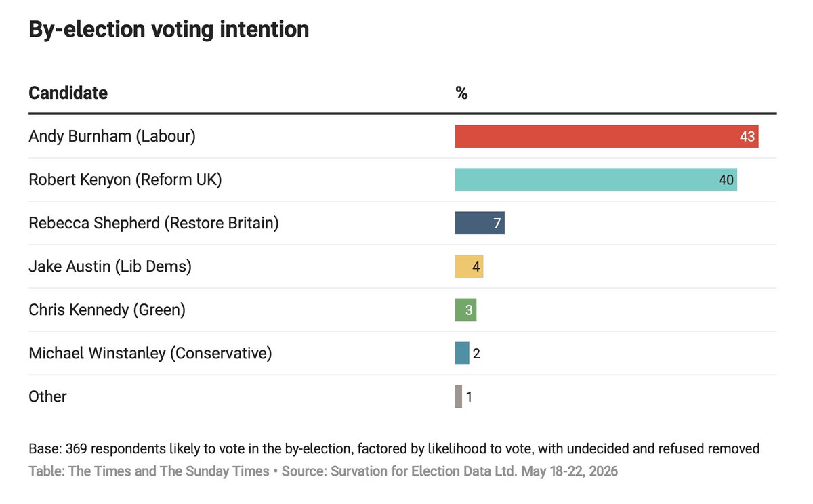
Task: Click the Robert Kenyon (Reform UK) label
Action: [x=125, y=180]
